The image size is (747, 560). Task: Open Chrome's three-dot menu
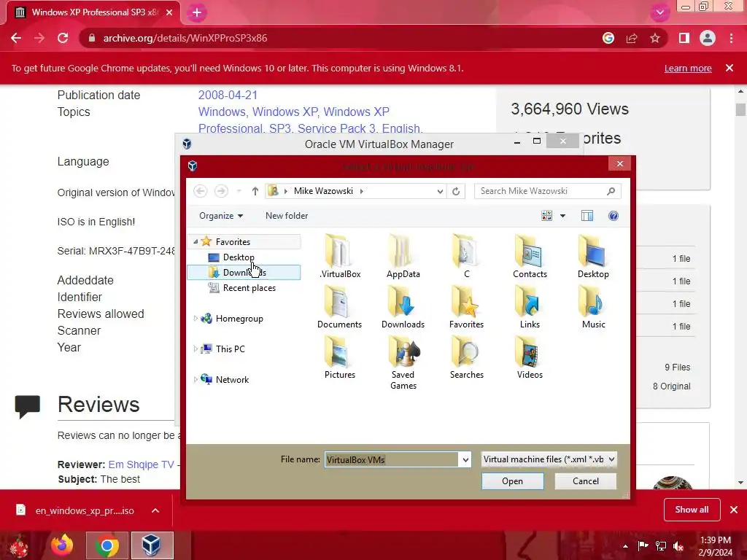point(731,38)
